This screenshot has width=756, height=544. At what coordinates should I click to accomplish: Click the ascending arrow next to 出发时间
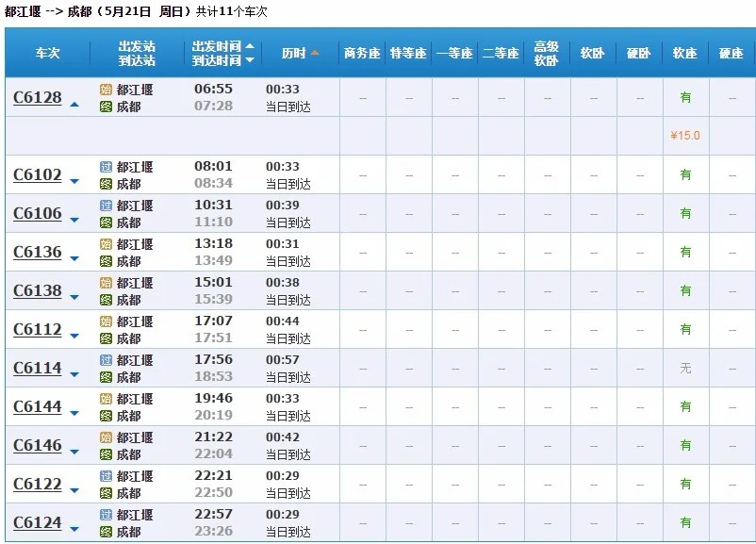click(x=250, y=45)
